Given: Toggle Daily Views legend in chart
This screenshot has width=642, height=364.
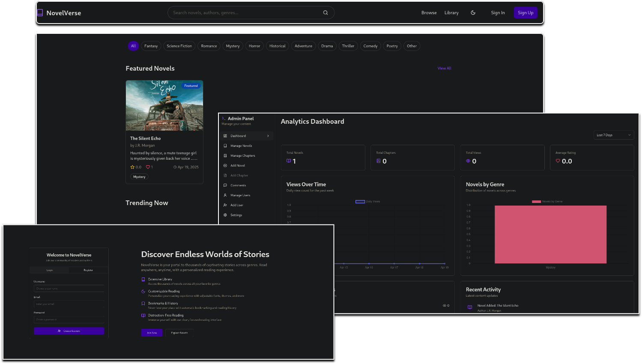Looking at the screenshot, I should pyautogui.click(x=367, y=202).
